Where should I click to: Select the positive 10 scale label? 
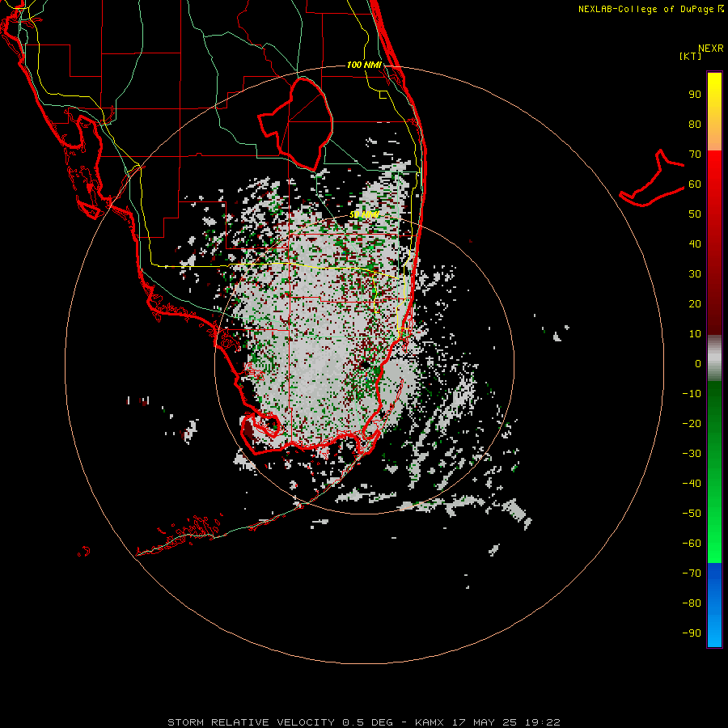(695, 334)
